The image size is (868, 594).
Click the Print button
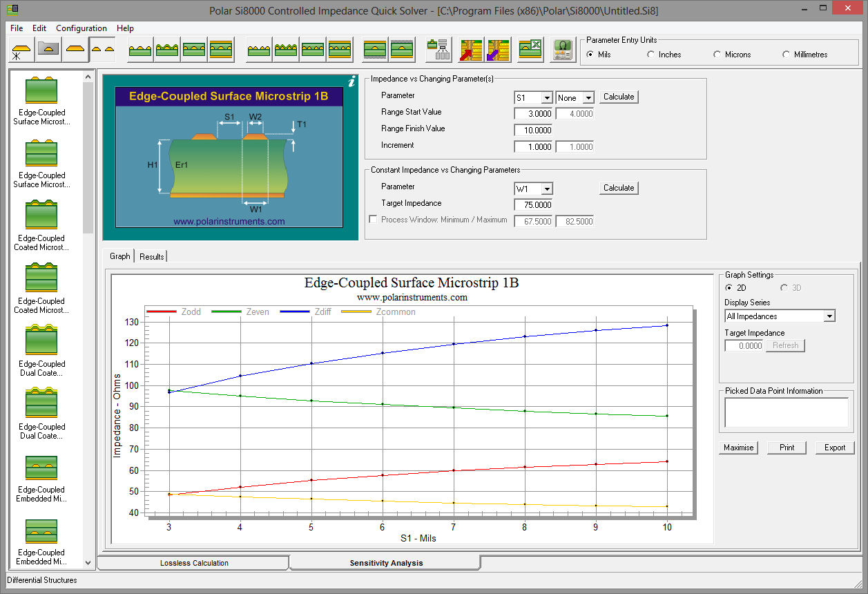tap(787, 448)
